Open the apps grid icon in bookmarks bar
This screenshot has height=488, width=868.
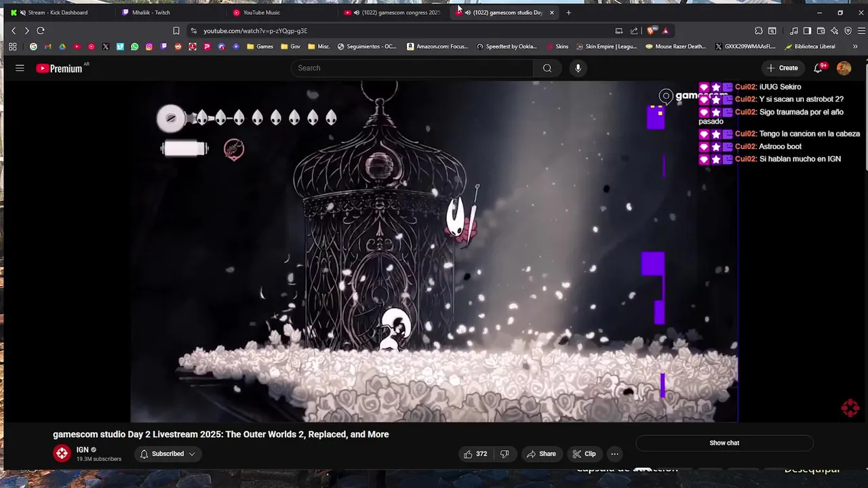(12, 47)
